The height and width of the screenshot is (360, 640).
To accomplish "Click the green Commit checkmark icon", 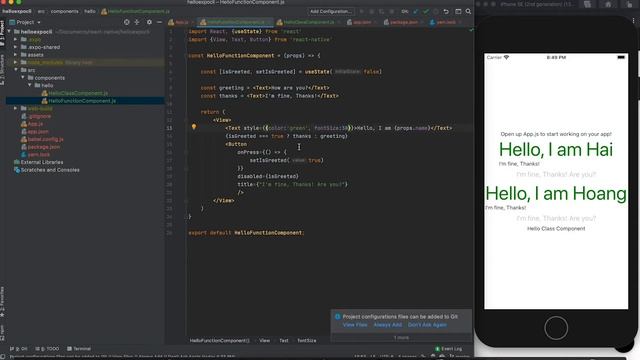I will coord(426,11).
